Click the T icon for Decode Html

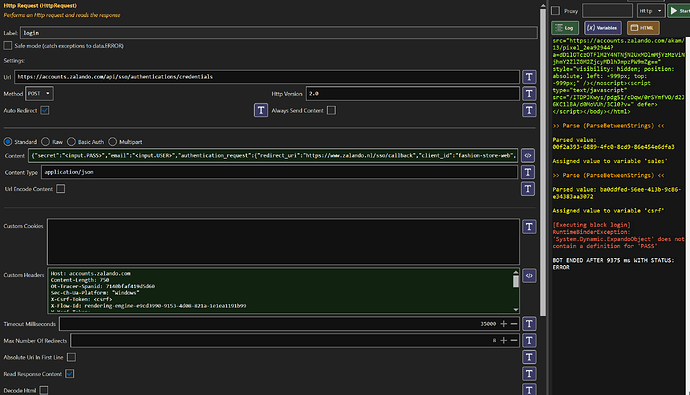coord(529,390)
